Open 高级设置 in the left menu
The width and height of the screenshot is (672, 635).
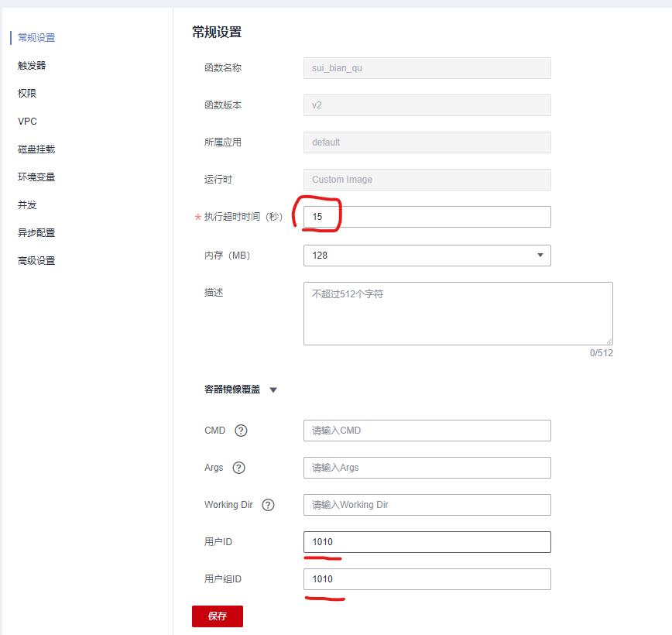coord(36,261)
